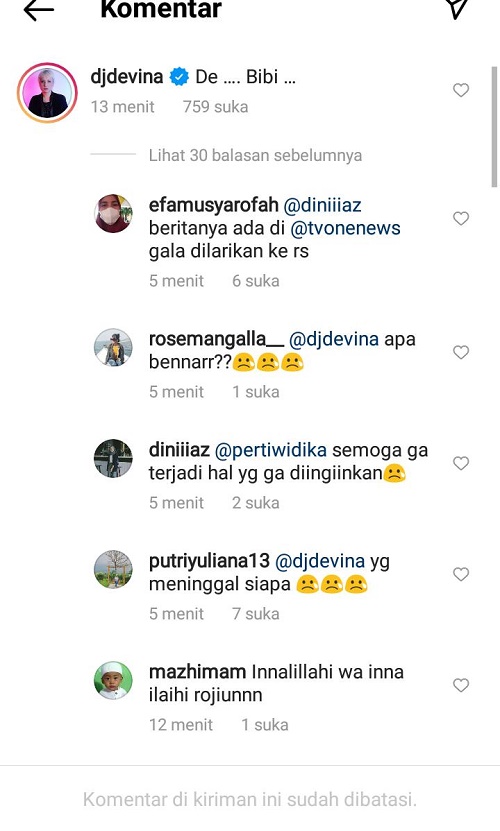Click the comments scrollbar
Image resolution: width=500 pixels, height=831 pixels.
(x=494, y=127)
